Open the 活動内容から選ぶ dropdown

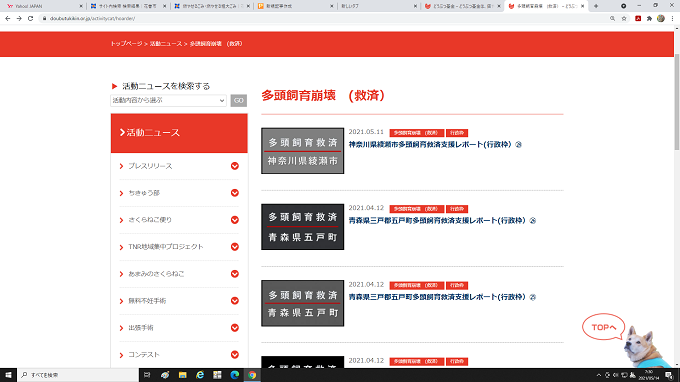click(168, 100)
